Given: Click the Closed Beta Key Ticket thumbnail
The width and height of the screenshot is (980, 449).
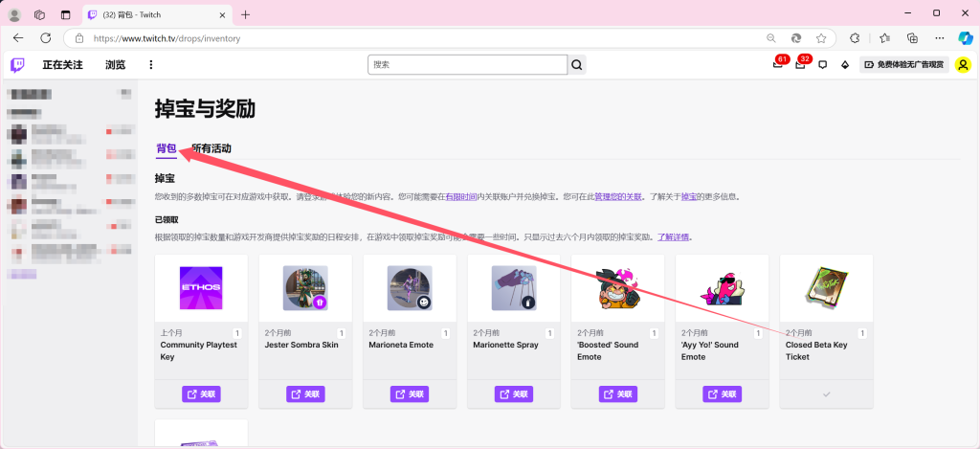Looking at the screenshot, I should (x=826, y=288).
